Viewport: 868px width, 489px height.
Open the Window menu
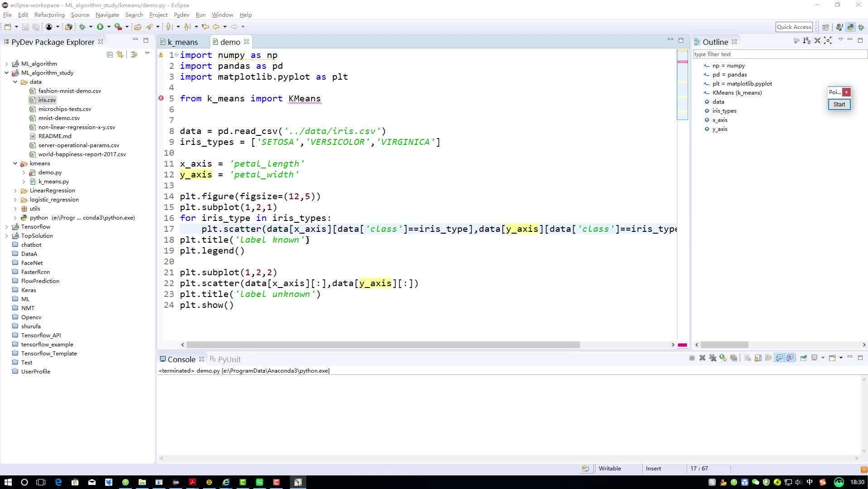[222, 14]
